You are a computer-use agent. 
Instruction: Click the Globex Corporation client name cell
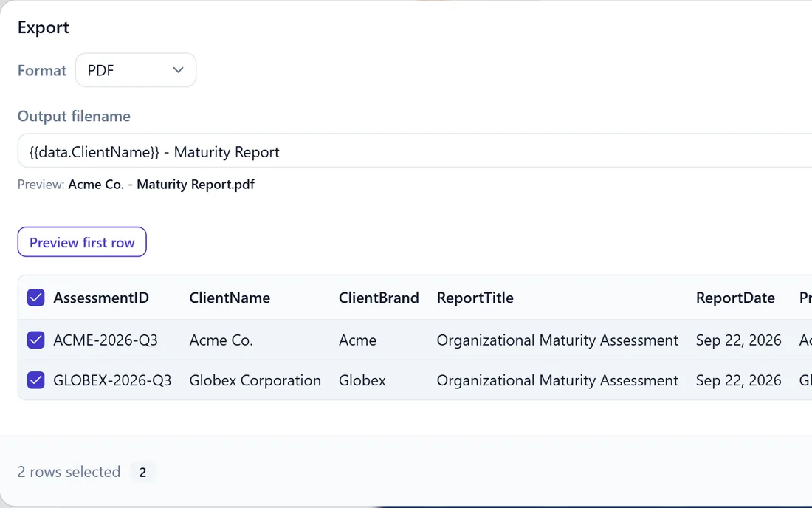tap(255, 380)
